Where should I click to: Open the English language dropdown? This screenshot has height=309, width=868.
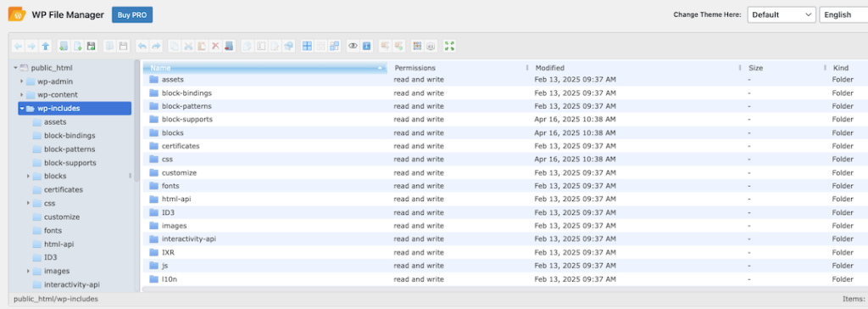[843, 15]
